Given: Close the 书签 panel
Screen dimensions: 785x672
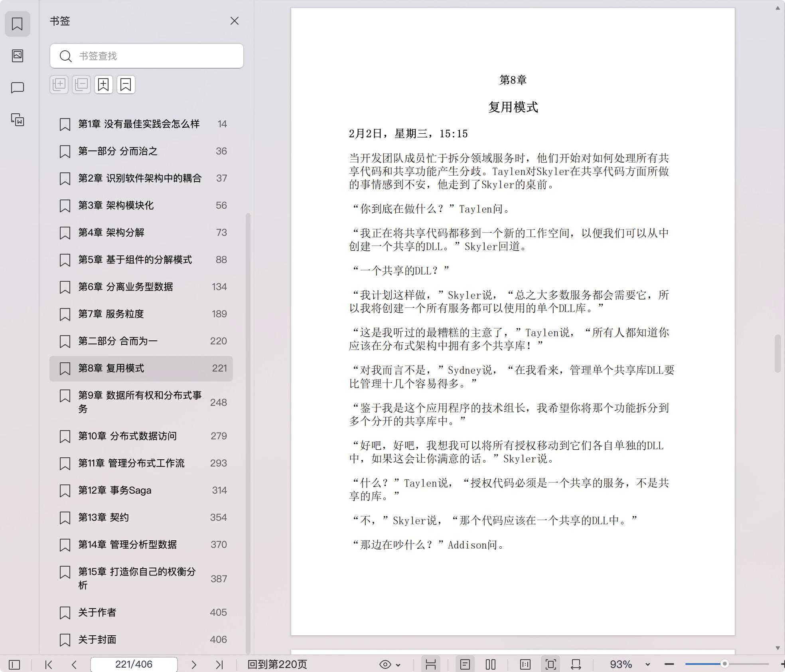Looking at the screenshot, I should coord(235,21).
